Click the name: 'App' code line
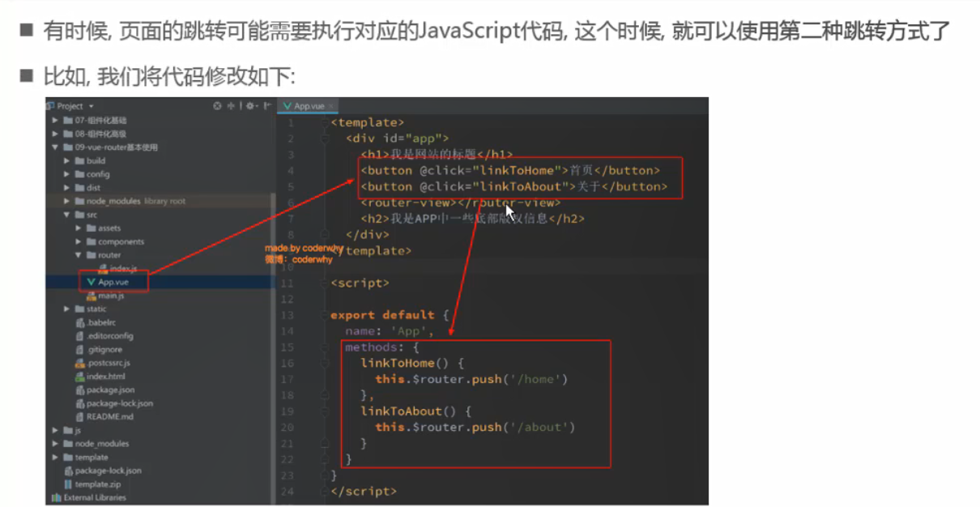 click(x=390, y=331)
